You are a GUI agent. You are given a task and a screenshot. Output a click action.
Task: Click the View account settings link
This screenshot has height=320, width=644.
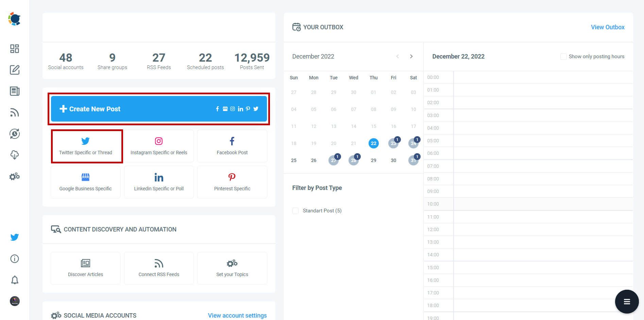pos(237,315)
